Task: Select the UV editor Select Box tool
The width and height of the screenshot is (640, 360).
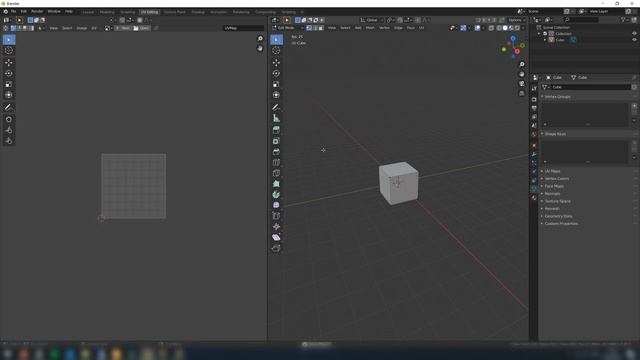Action: point(9,40)
